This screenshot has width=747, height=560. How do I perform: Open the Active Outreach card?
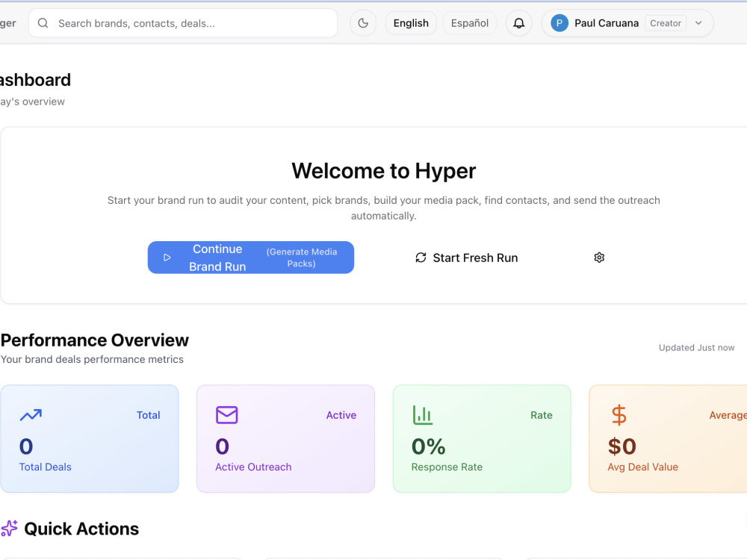click(x=286, y=438)
